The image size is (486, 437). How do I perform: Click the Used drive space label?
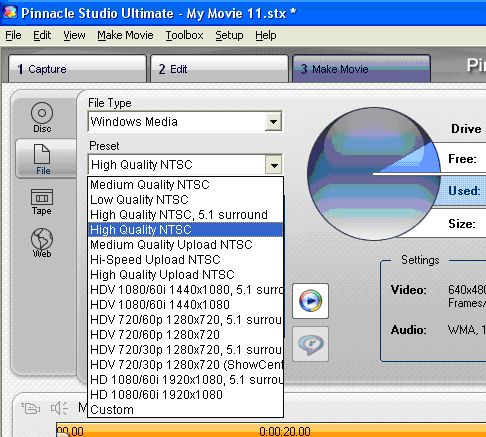pyautogui.click(x=464, y=191)
